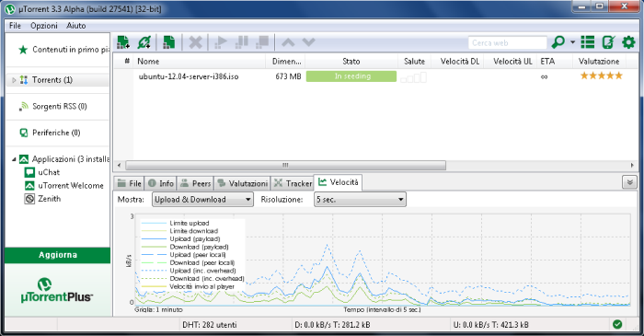Switch to the Tracker tab
This screenshot has height=336, width=644.
[293, 184]
